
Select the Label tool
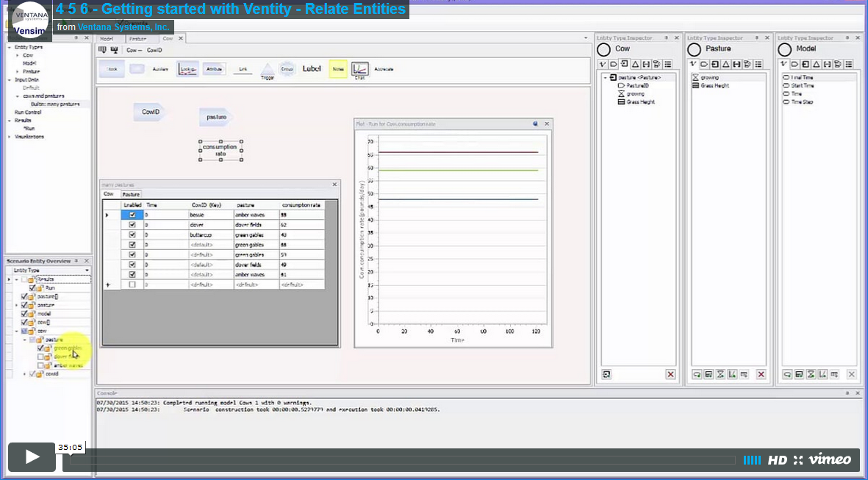[312, 69]
